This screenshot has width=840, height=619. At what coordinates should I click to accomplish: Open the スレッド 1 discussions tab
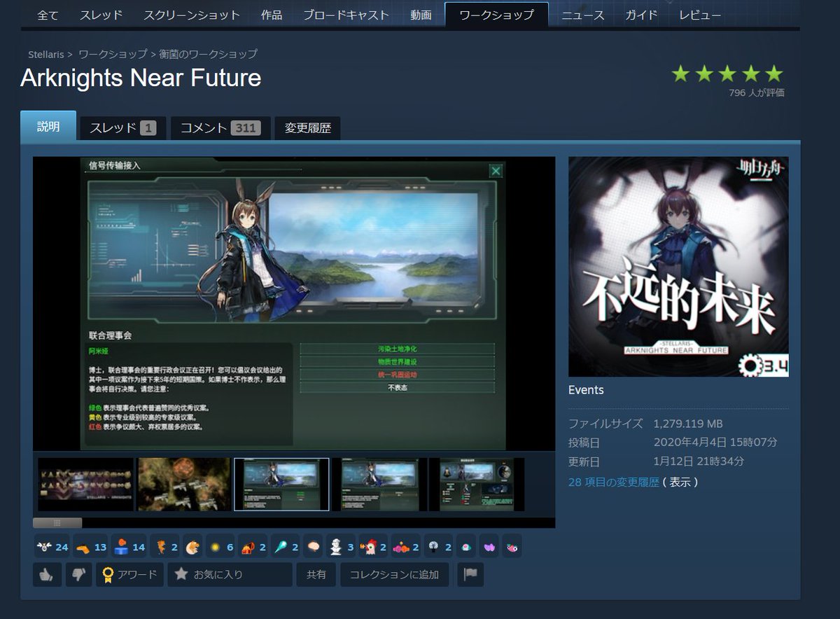point(122,128)
